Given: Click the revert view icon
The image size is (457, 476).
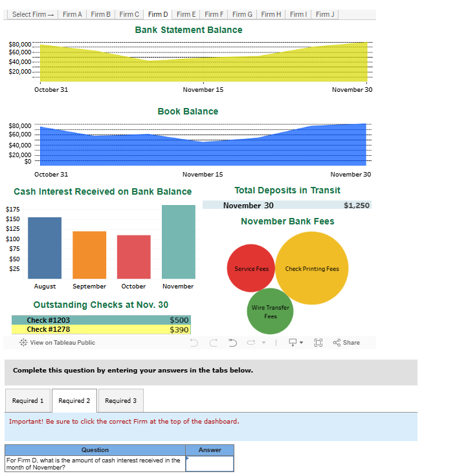Looking at the screenshot, I should 232,343.
